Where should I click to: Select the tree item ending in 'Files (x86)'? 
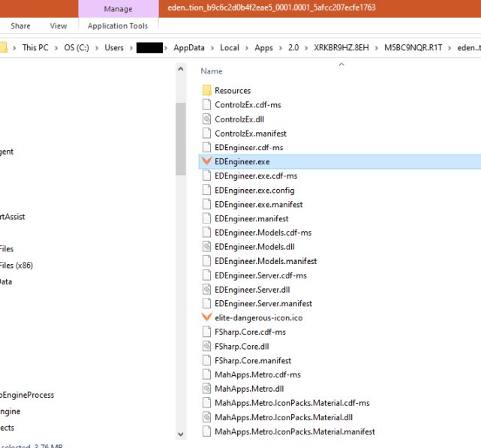pos(17,265)
